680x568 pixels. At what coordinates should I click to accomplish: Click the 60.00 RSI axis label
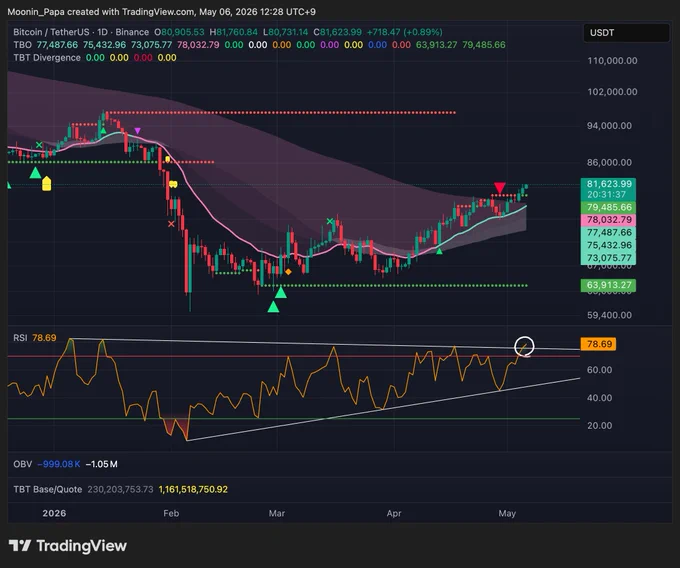pos(599,370)
